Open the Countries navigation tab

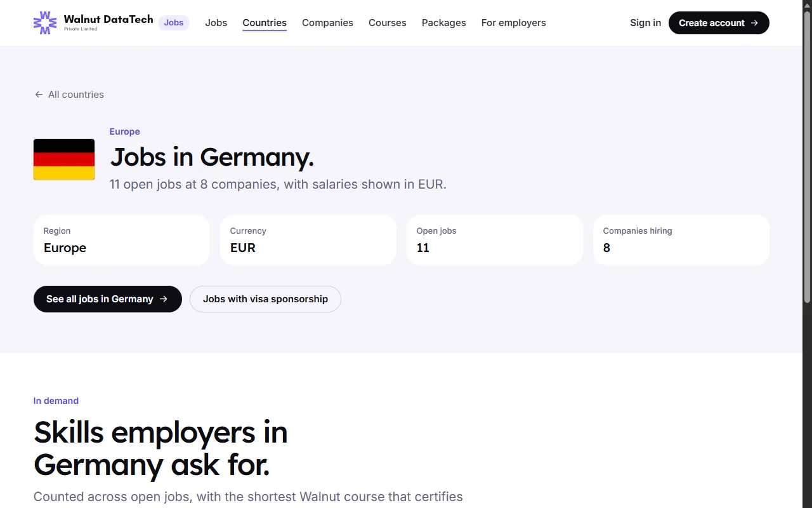[265, 23]
